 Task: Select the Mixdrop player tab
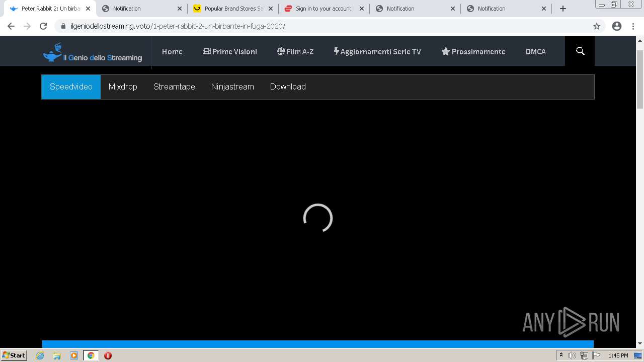(x=123, y=86)
